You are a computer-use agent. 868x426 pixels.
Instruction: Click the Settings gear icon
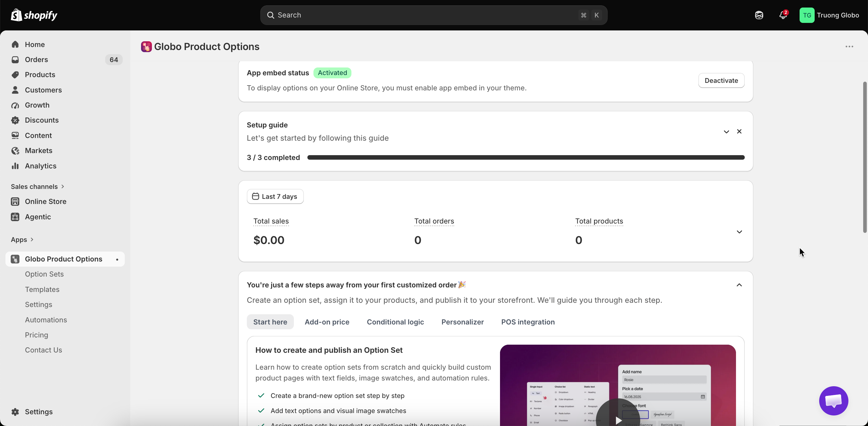pyautogui.click(x=15, y=412)
